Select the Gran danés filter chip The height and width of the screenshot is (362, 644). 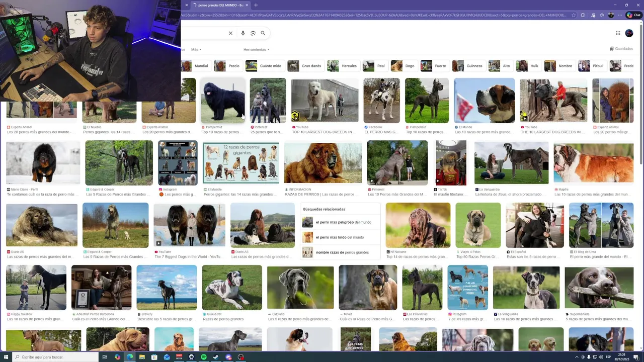coord(305,66)
